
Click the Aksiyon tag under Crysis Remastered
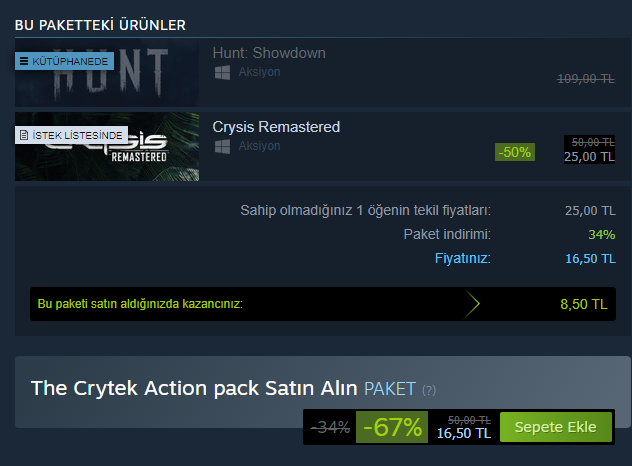click(259, 146)
